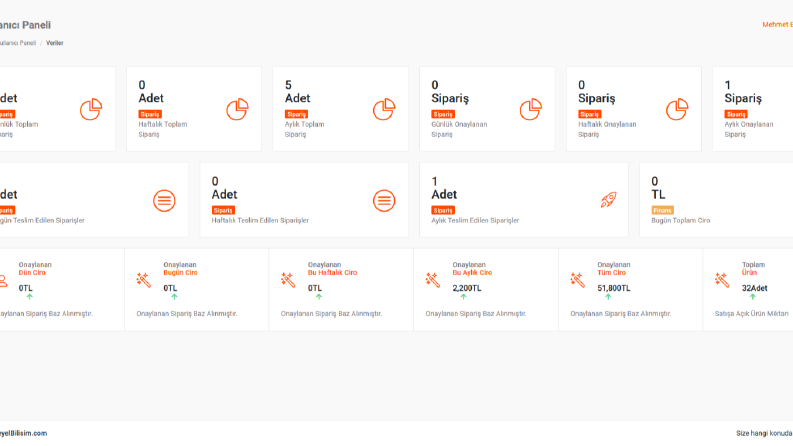Image resolution: width=793 pixels, height=446 pixels.
Task: Click the 2,200TL value
Action: 467,288
